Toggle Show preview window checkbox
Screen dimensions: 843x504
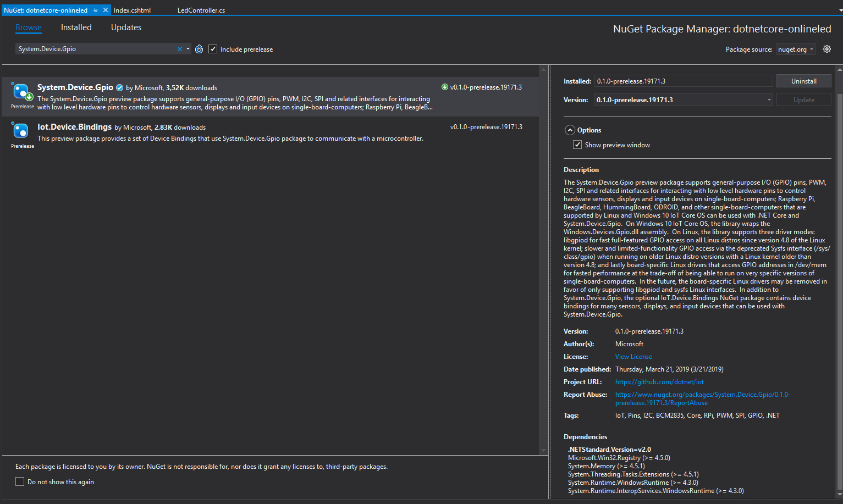click(577, 145)
